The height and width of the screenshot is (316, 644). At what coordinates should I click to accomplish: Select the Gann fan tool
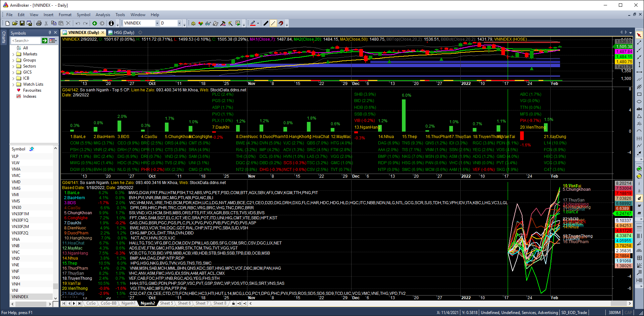639,265
